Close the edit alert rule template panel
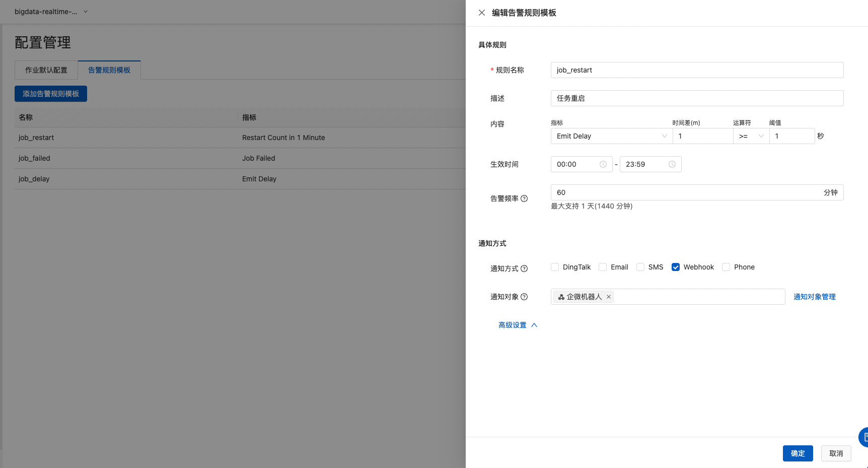 click(x=482, y=13)
